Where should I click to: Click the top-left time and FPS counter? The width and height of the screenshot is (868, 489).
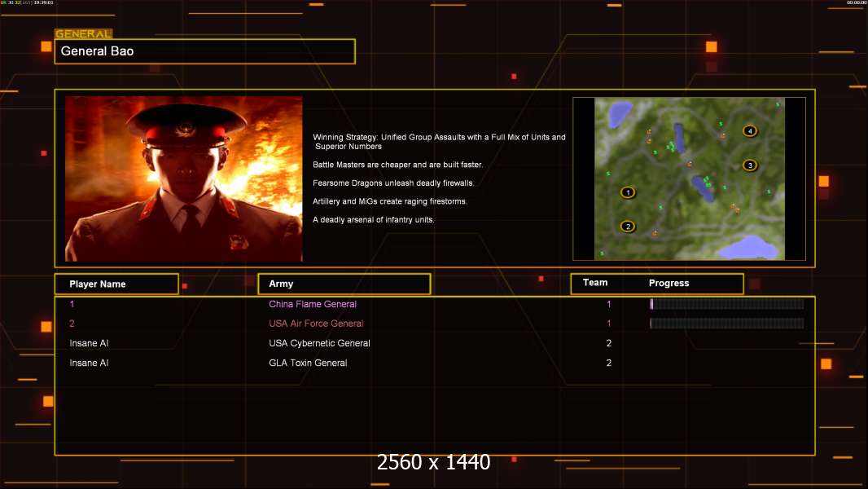27,2
